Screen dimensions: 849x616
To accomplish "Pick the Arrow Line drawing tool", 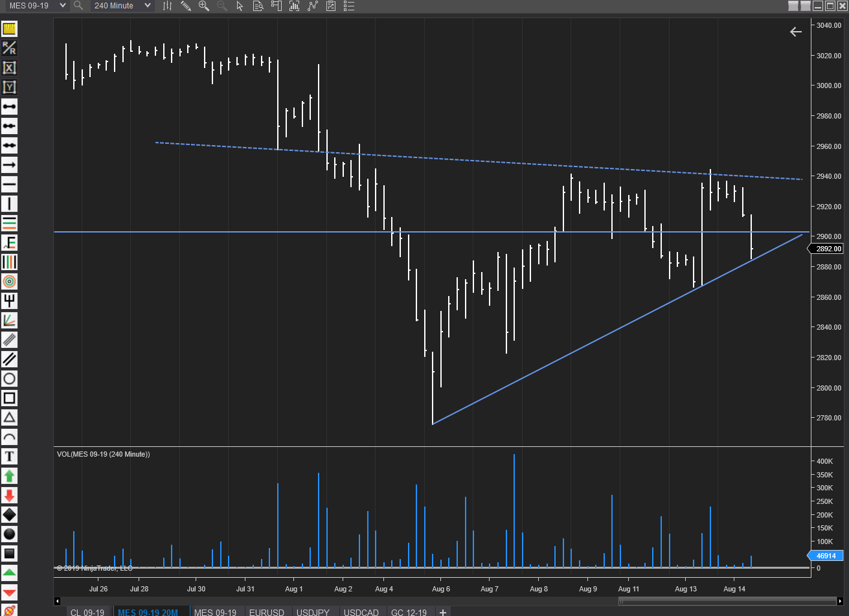I will [x=9, y=165].
